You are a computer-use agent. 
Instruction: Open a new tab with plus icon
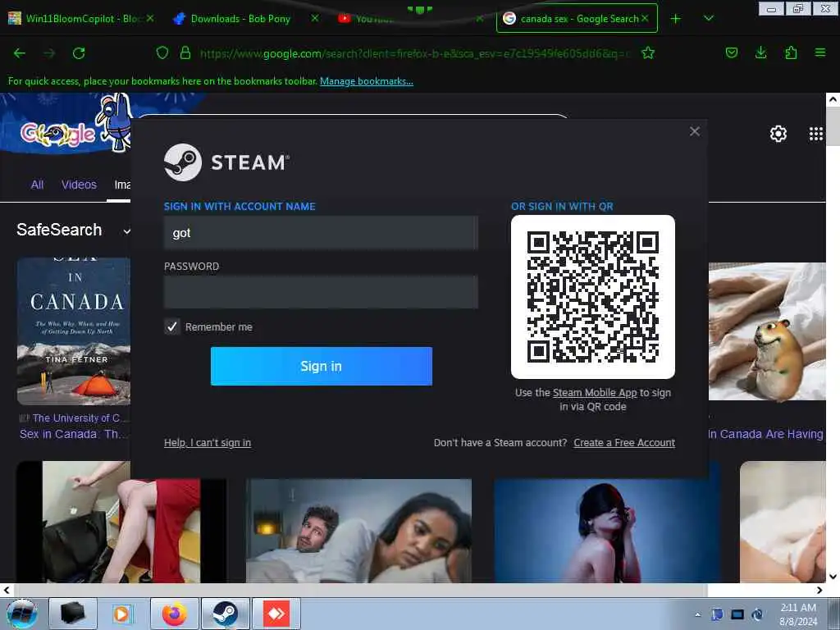676,19
